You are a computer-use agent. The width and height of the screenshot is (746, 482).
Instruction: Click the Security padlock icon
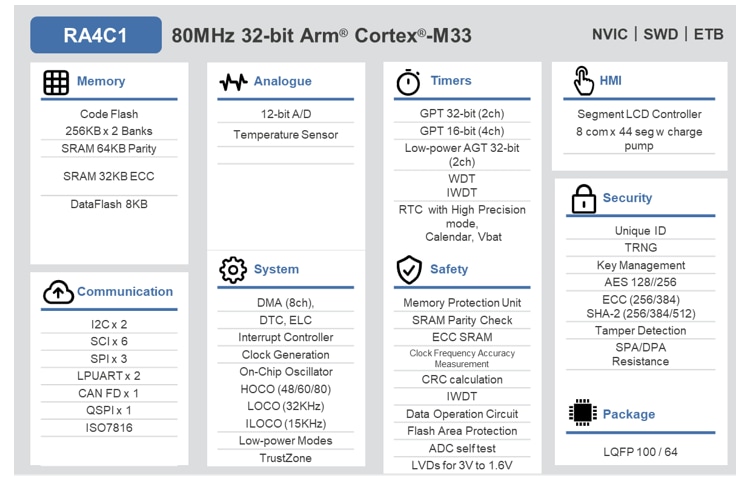click(x=583, y=199)
